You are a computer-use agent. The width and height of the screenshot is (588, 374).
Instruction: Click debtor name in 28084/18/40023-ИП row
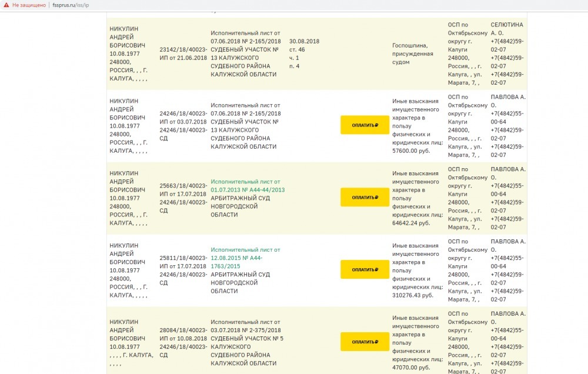pyautogui.click(x=127, y=330)
